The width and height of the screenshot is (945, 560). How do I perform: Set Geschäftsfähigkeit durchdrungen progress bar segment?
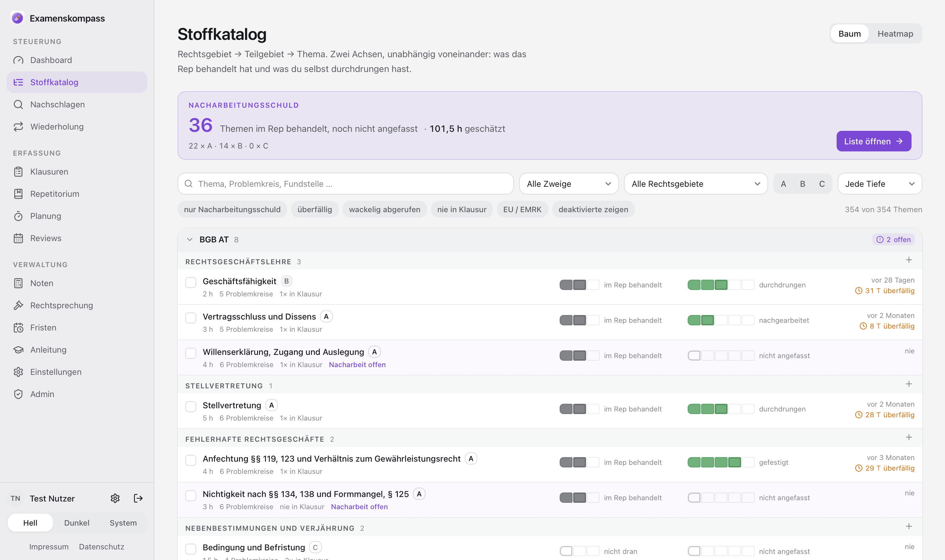(721, 285)
